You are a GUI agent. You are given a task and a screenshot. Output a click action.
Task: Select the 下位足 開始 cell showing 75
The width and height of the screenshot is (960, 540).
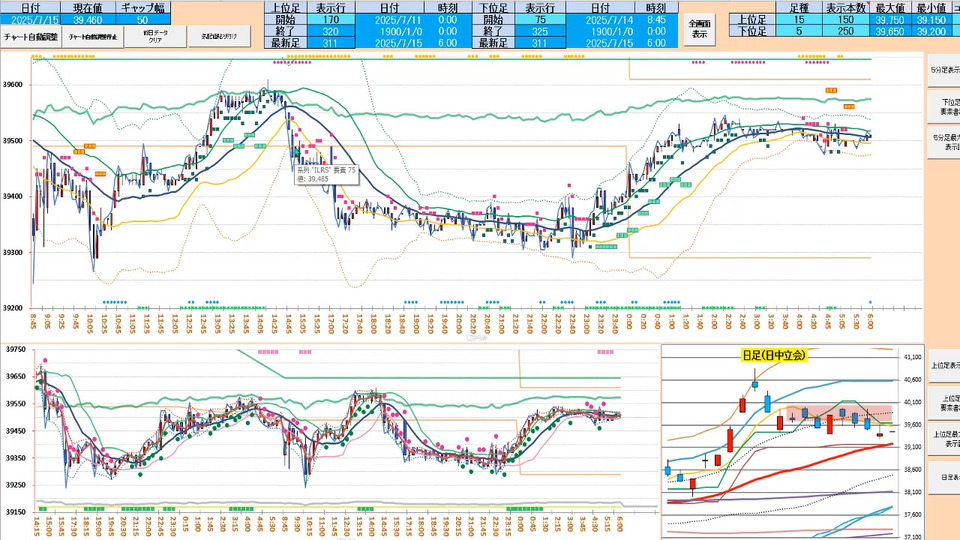[540, 19]
